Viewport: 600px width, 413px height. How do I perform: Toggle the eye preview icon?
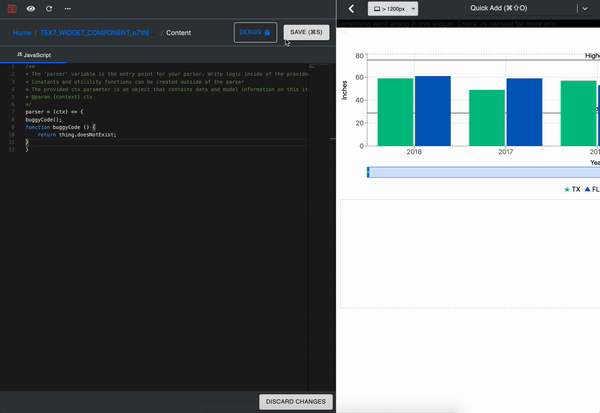point(30,8)
